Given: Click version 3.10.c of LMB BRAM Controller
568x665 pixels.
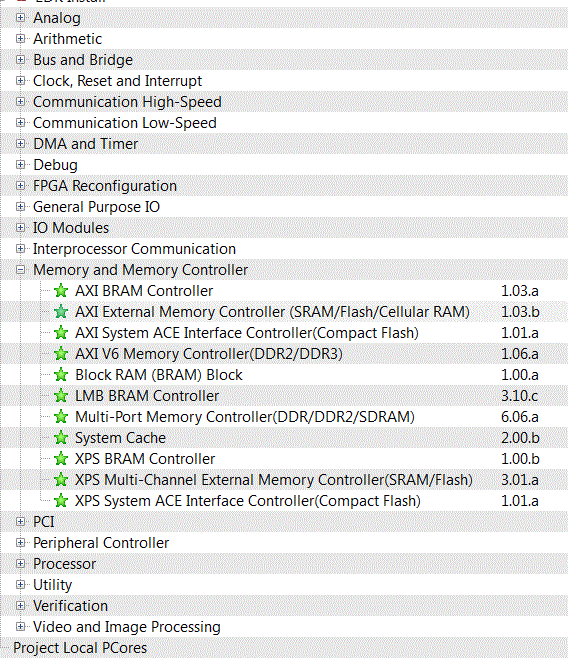Looking at the screenshot, I should click(519, 396).
